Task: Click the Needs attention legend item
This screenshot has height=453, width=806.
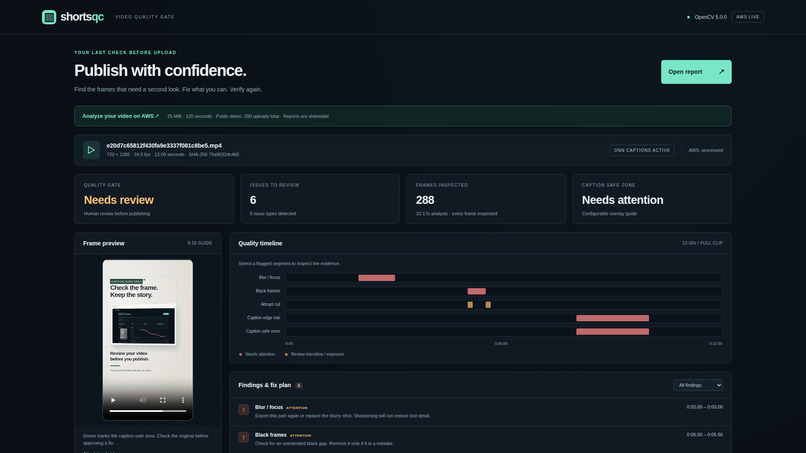Action: coord(257,354)
